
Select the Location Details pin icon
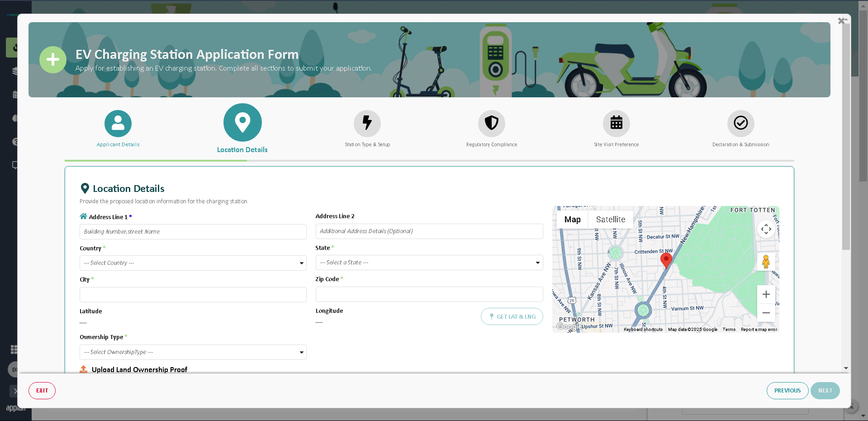[x=242, y=122]
